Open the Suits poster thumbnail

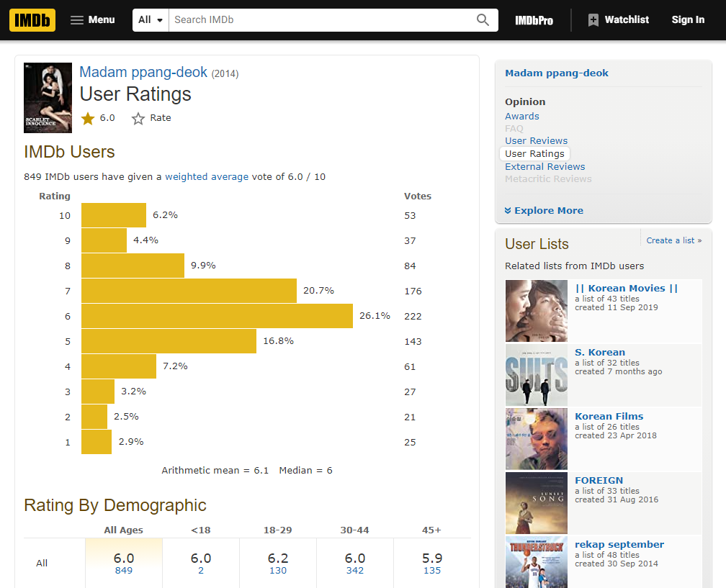point(536,375)
